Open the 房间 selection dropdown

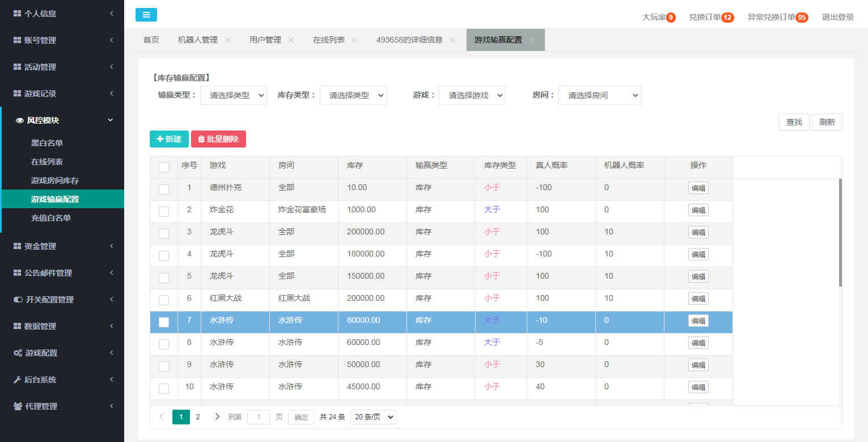tap(599, 95)
